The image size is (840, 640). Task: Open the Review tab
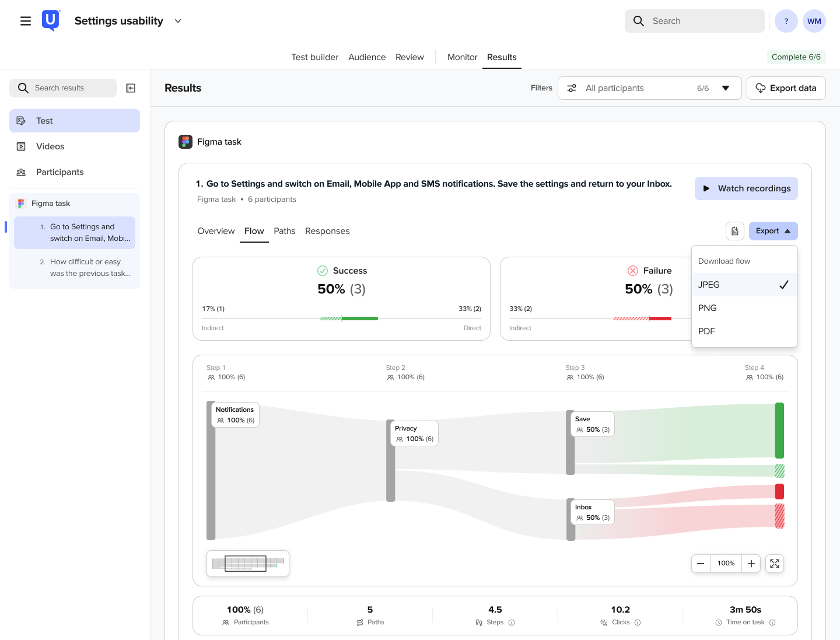(x=409, y=57)
